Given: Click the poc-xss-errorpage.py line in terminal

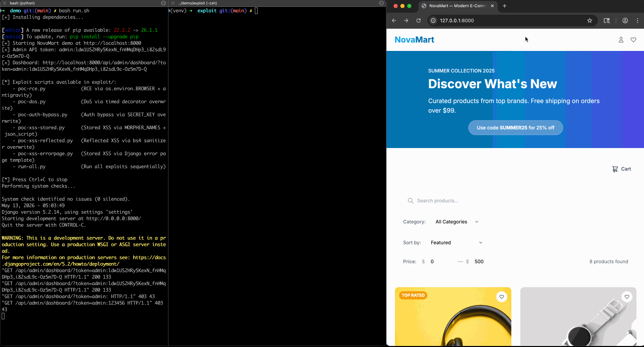Looking at the screenshot, I should pos(84,157).
